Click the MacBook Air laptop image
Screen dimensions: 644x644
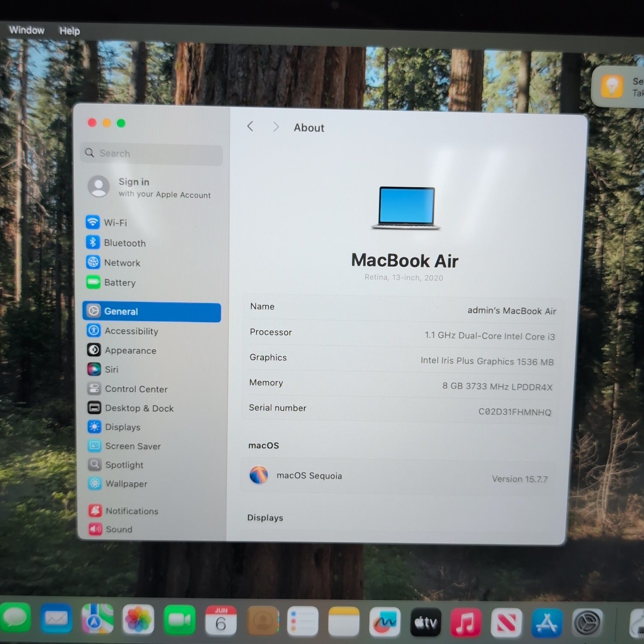click(x=406, y=208)
